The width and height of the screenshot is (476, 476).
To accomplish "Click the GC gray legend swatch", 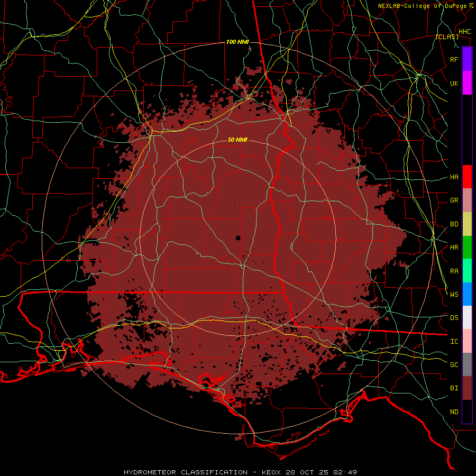I will [x=467, y=364].
